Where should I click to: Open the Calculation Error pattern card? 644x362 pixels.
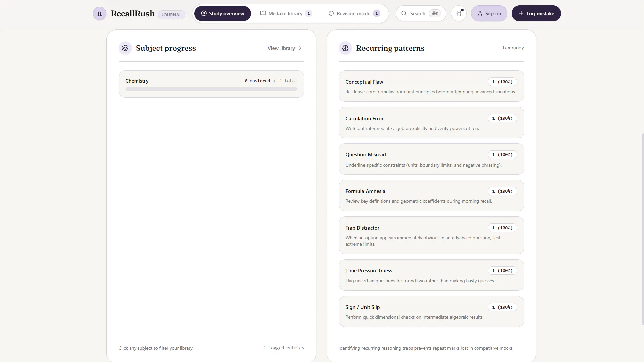click(431, 123)
